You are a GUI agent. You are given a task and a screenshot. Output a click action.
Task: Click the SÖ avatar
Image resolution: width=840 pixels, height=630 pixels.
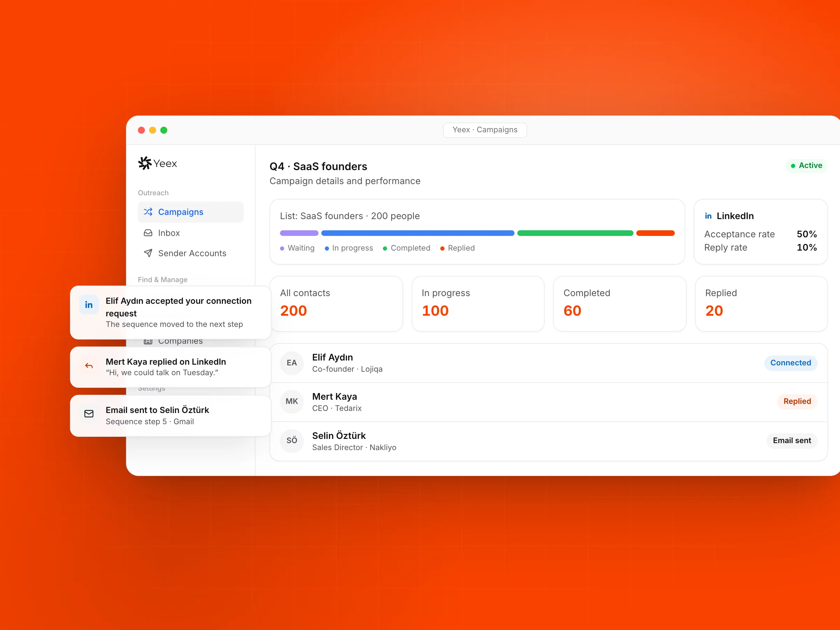click(x=292, y=441)
